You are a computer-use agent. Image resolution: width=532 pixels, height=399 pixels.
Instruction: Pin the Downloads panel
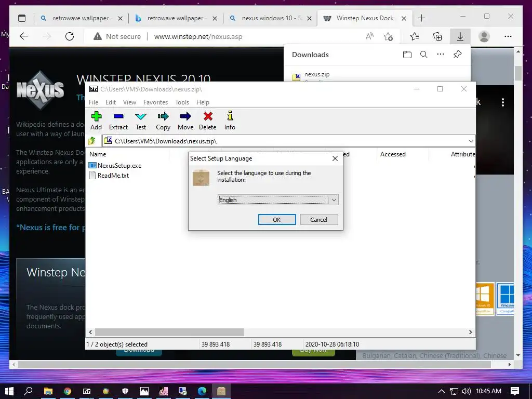click(457, 54)
